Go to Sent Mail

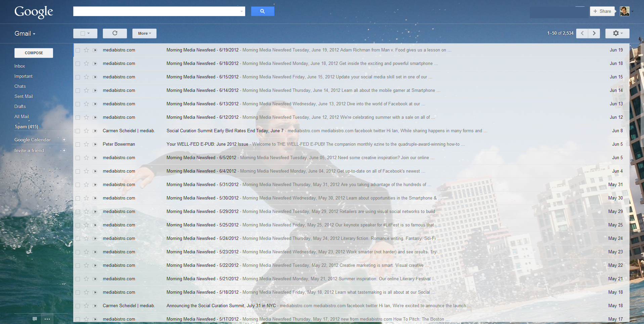[x=24, y=97]
